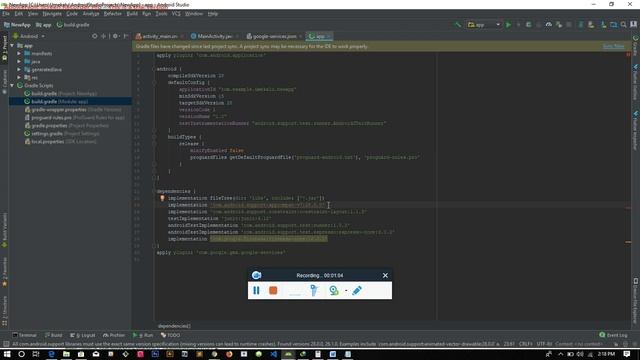Open the TODO tool window
This screenshot has height=360, width=640.
pyautogui.click(x=170, y=335)
